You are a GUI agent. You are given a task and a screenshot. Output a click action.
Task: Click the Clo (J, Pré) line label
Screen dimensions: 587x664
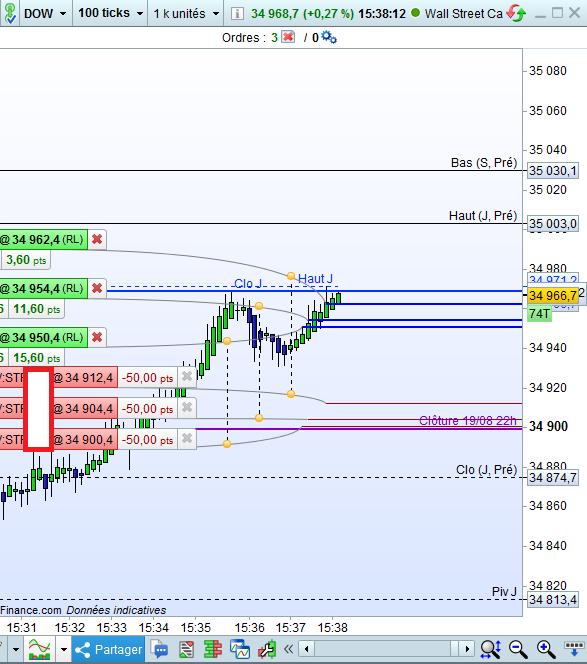(486, 470)
